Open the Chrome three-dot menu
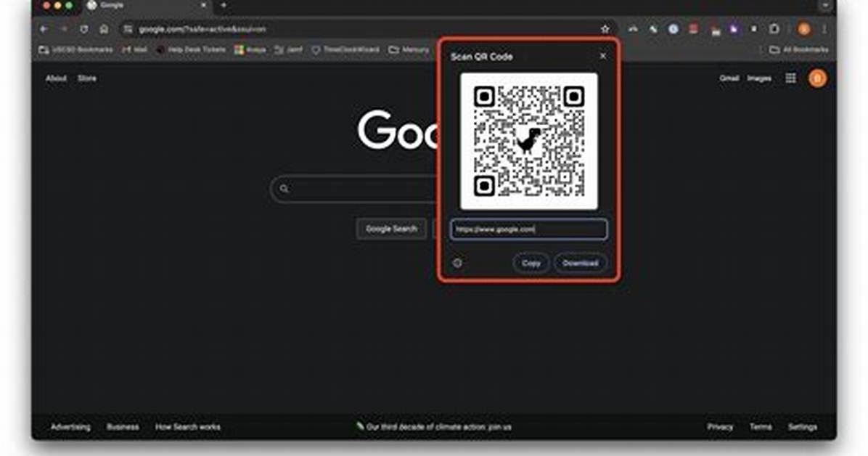This screenshot has width=868, height=456. pyautogui.click(x=824, y=29)
